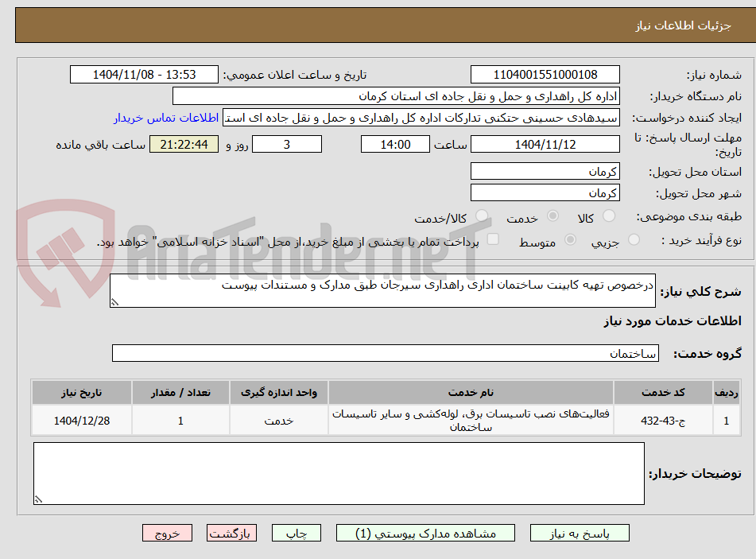
Task: Click the کرمان delivery province field
Action: [545, 170]
